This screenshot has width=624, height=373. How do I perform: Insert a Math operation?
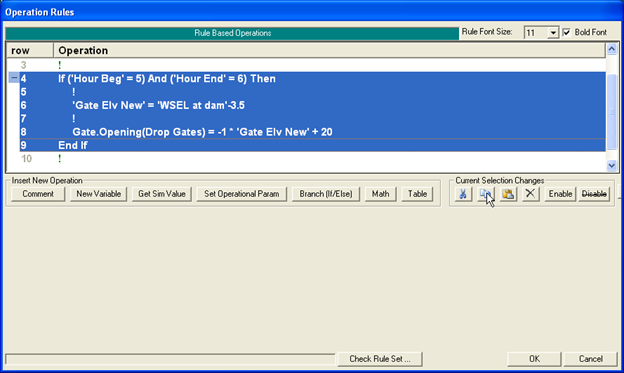(x=380, y=194)
